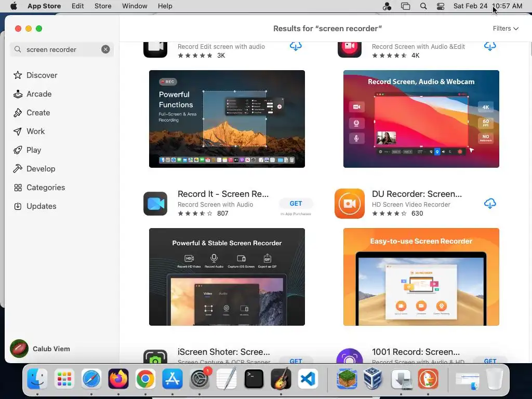
Task: Open the Trash in the Dock
Action: (495, 379)
